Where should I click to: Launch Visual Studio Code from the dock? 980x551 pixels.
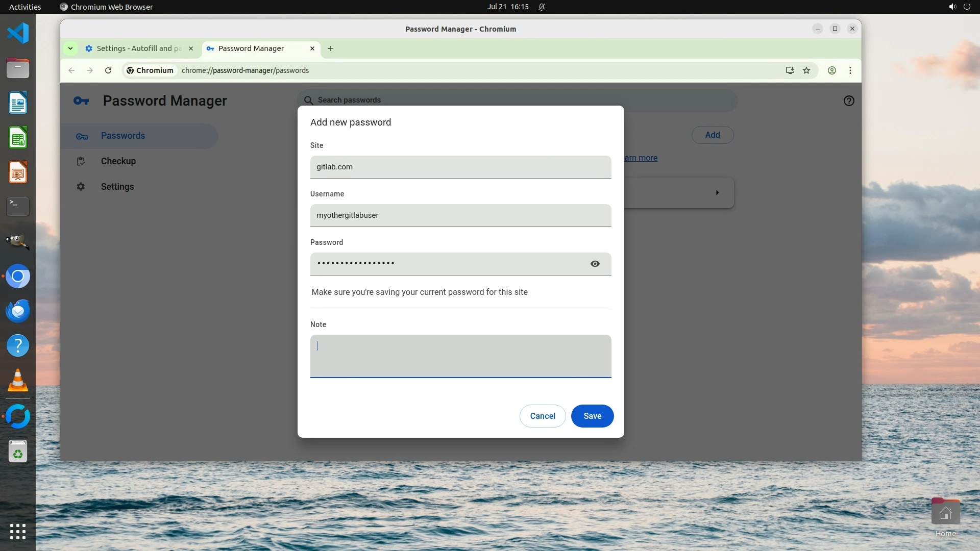pyautogui.click(x=18, y=34)
